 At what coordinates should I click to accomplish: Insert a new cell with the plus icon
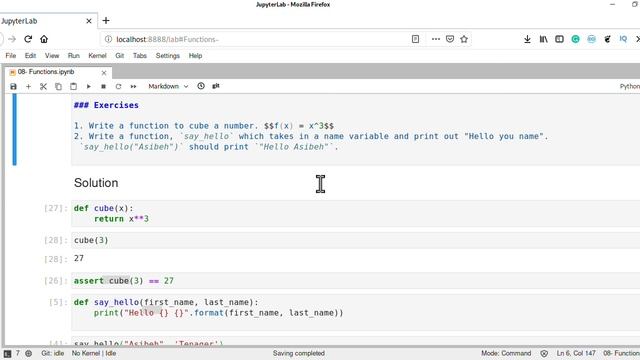(28, 87)
